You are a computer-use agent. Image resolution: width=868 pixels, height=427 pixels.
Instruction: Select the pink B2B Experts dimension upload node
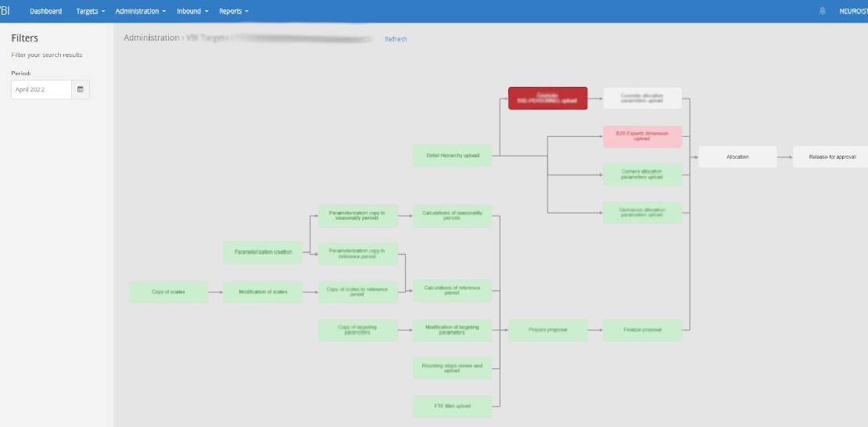(x=642, y=137)
